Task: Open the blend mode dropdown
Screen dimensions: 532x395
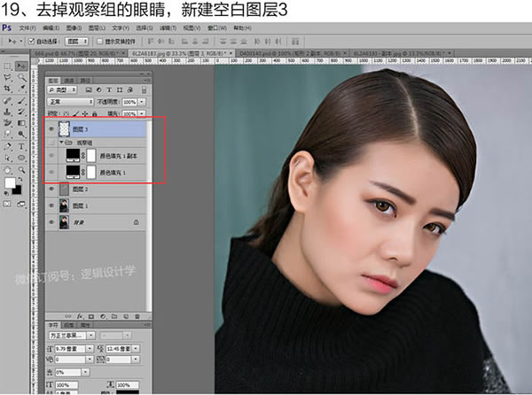Action: [70, 102]
